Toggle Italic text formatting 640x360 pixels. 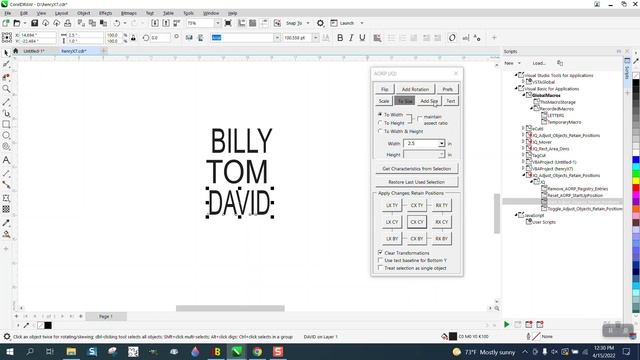click(x=351, y=38)
